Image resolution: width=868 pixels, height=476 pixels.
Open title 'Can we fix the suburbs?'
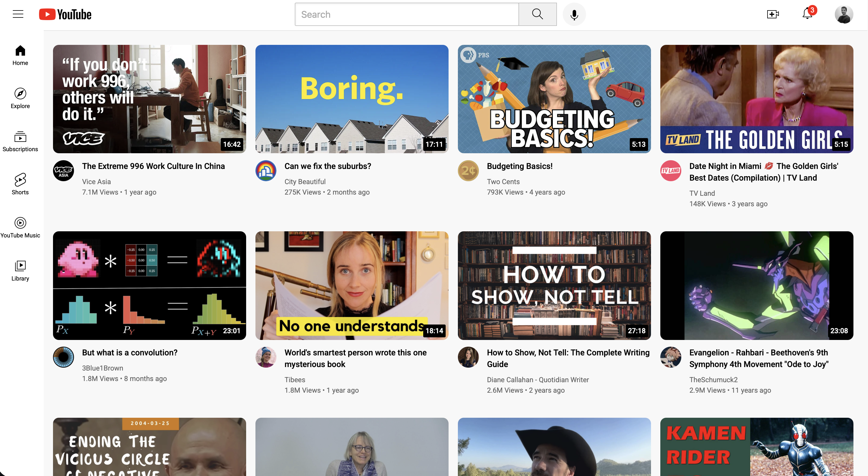tap(328, 166)
